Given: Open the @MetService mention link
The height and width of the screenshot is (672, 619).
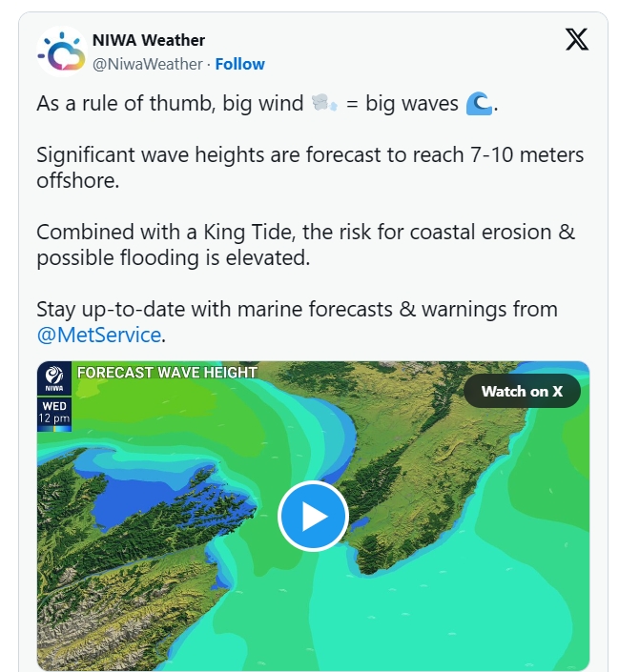Looking at the screenshot, I should [x=99, y=335].
